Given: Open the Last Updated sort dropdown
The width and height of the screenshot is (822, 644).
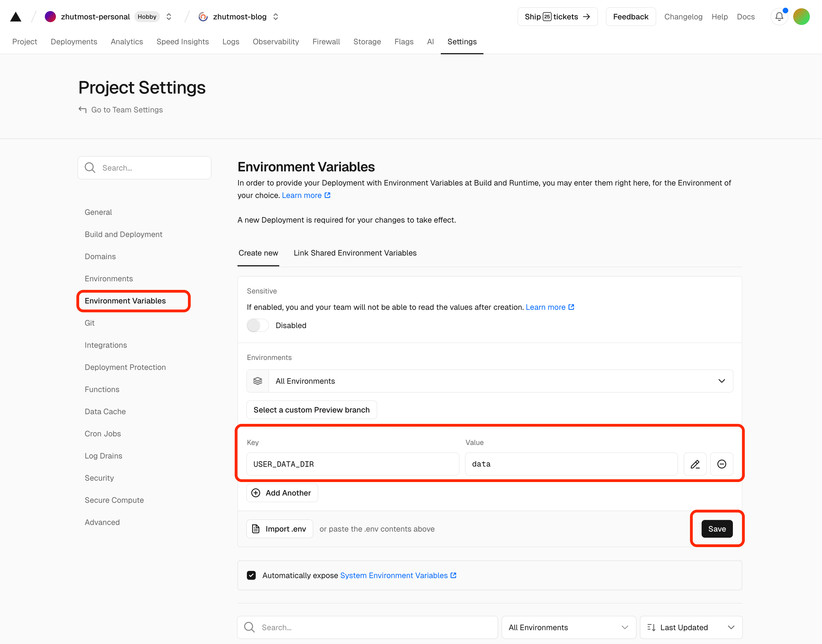Looking at the screenshot, I should (691, 627).
